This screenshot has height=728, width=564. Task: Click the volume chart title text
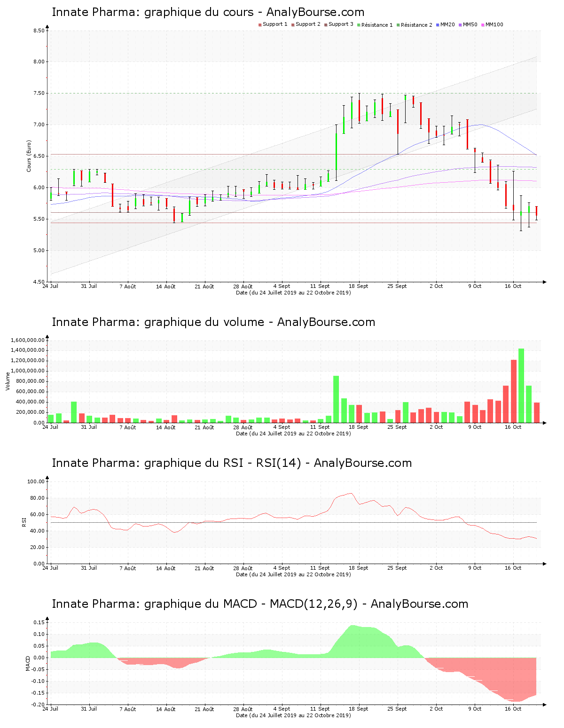click(213, 322)
